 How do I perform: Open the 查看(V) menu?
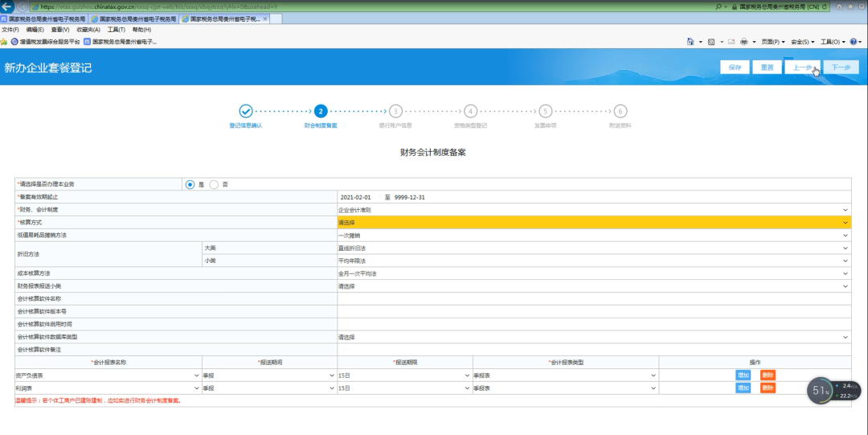[60, 30]
